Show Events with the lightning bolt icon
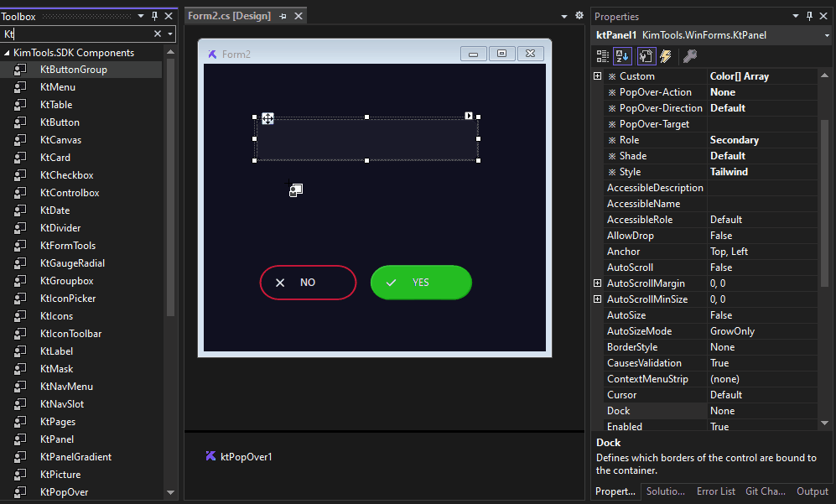Screen dimensions: 836x504 coord(667,56)
